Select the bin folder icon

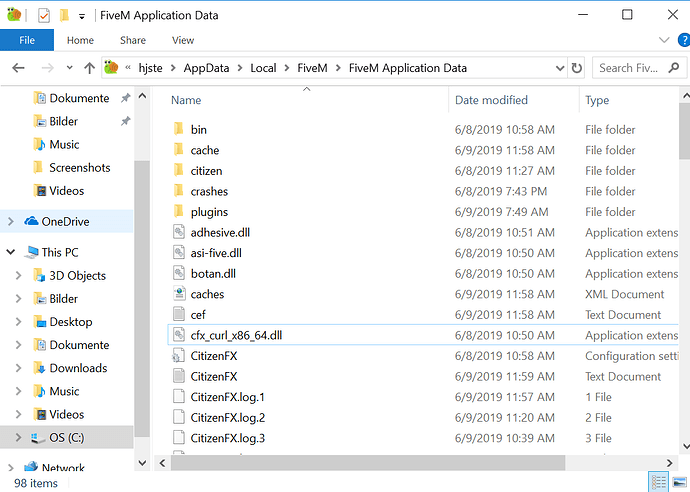coord(179,129)
